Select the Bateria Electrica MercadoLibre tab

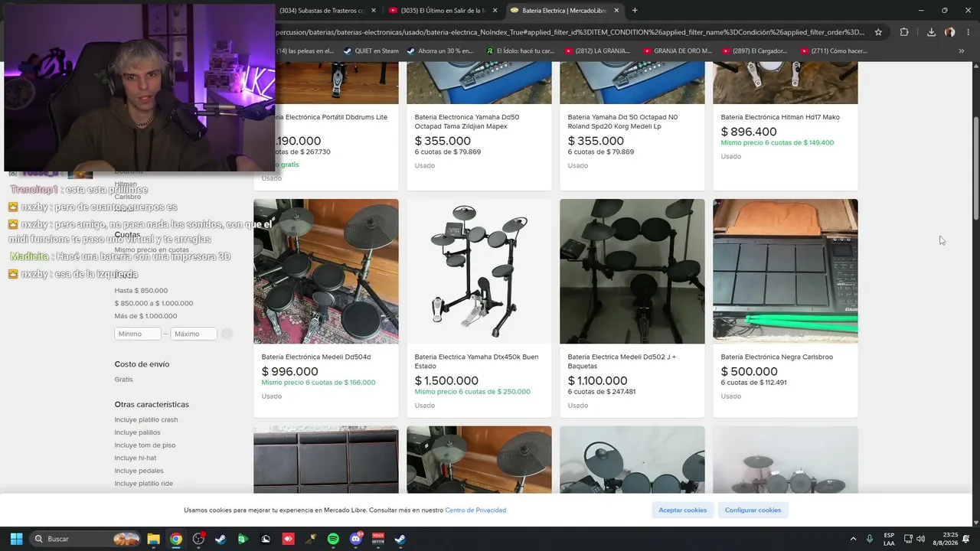click(x=565, y=10)
